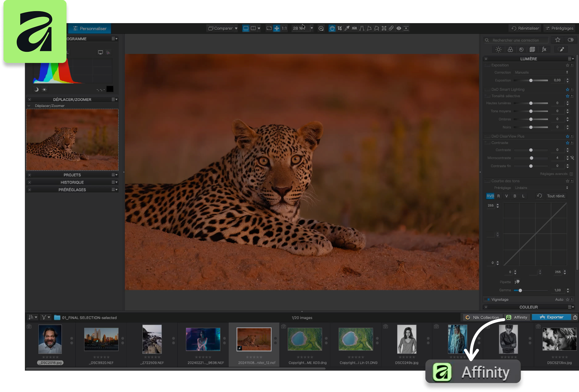
Task: Click the Microcontraste magic wand icon
Action: click(572, 158)
